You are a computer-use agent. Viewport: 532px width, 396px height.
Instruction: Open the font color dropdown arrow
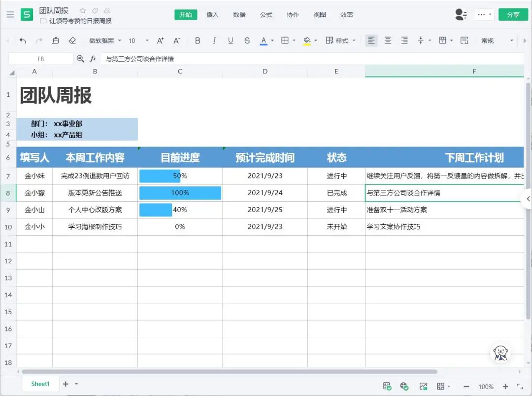click(272, 41)
